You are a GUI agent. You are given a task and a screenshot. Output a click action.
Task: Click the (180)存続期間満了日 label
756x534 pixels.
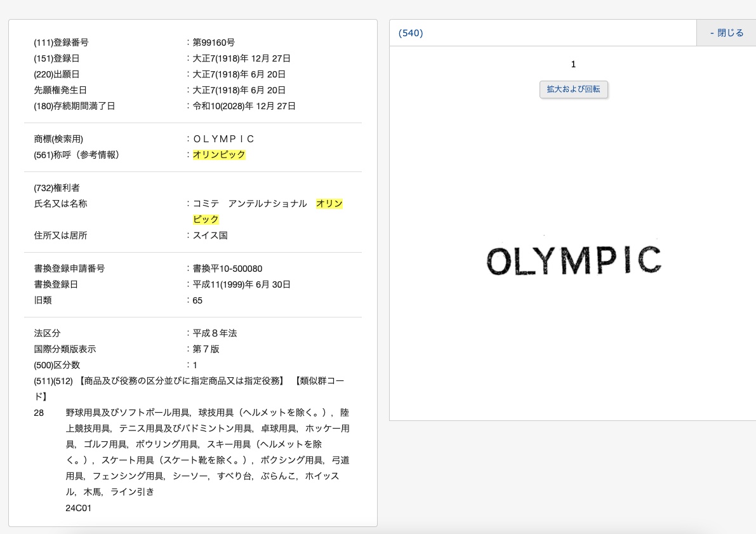click(74, 106)
